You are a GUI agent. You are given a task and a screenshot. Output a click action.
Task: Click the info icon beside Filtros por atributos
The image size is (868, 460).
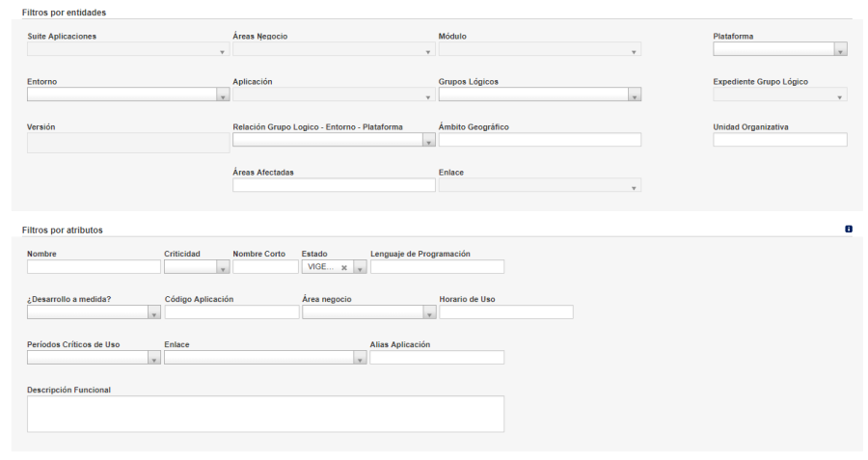(x=848, y=230)
